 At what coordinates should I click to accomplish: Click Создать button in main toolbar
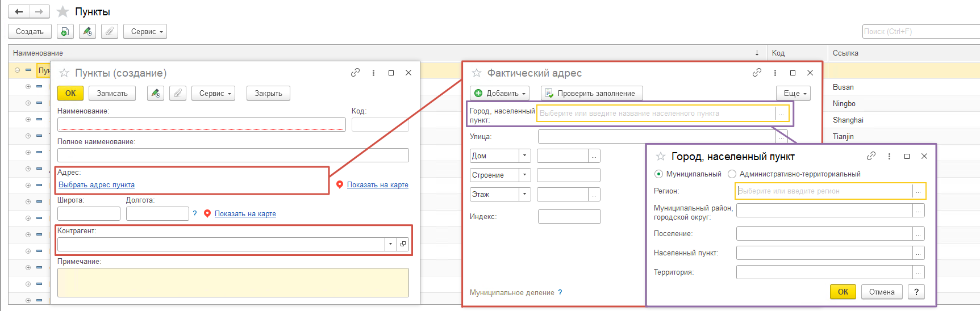(30, 31)
